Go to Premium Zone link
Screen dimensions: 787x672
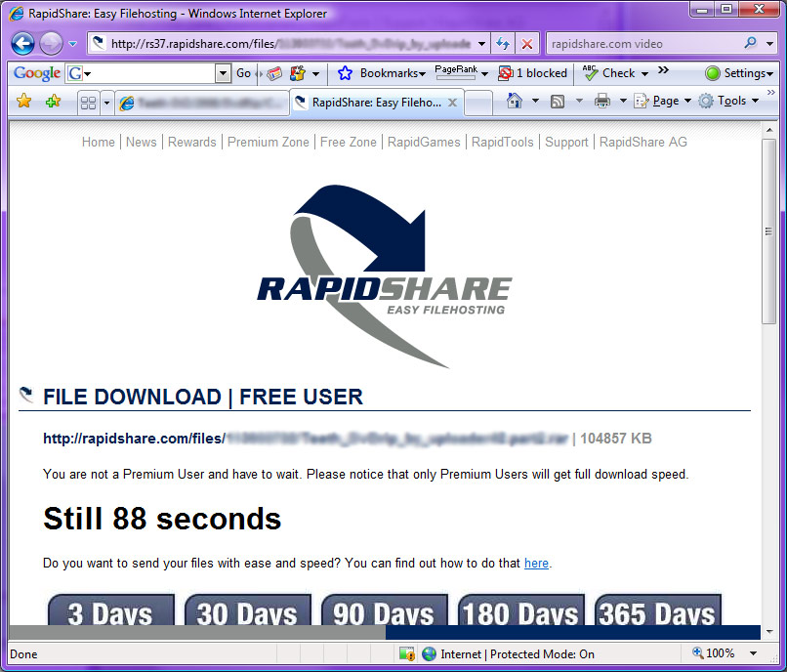268,143
